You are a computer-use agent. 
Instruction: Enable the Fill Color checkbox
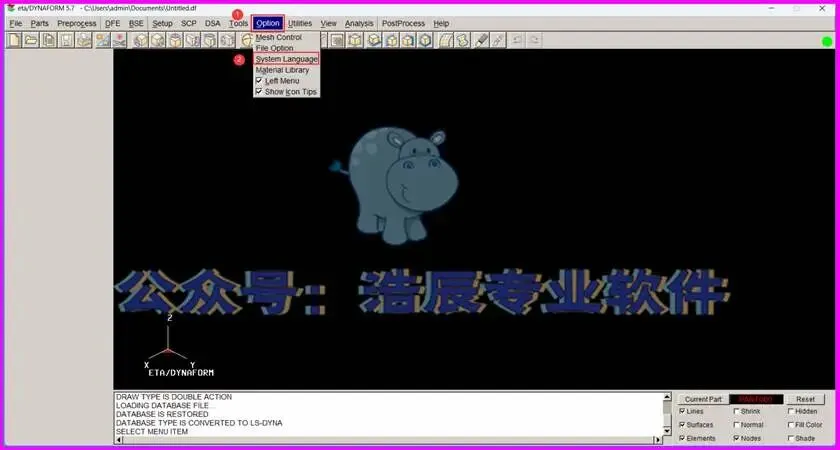coord(791,424)
